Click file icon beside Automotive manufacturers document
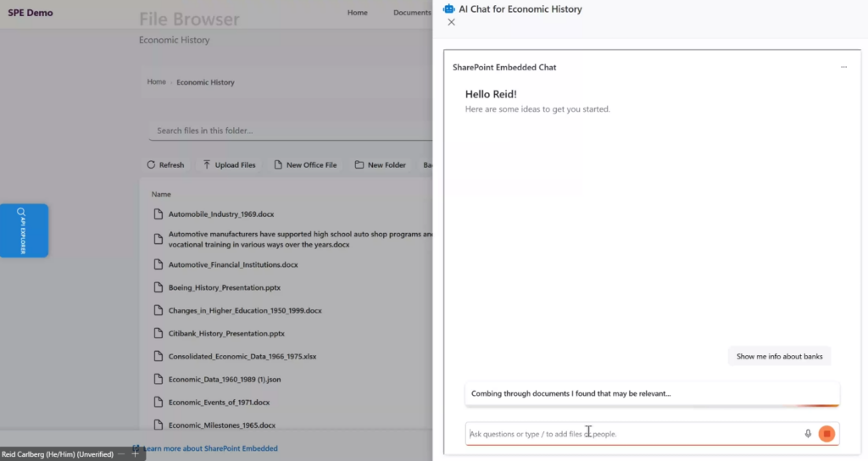Viewport: 868px width, 461px height. tap(159, 239)
